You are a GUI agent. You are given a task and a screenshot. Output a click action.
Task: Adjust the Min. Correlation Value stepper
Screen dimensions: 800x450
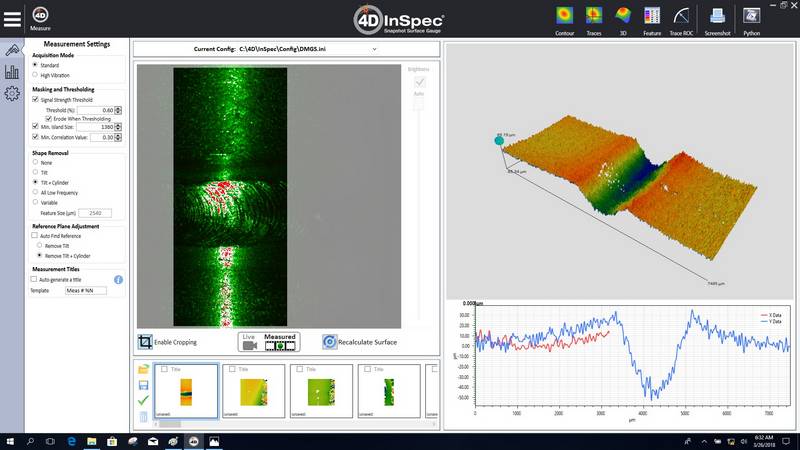(118, 137)
